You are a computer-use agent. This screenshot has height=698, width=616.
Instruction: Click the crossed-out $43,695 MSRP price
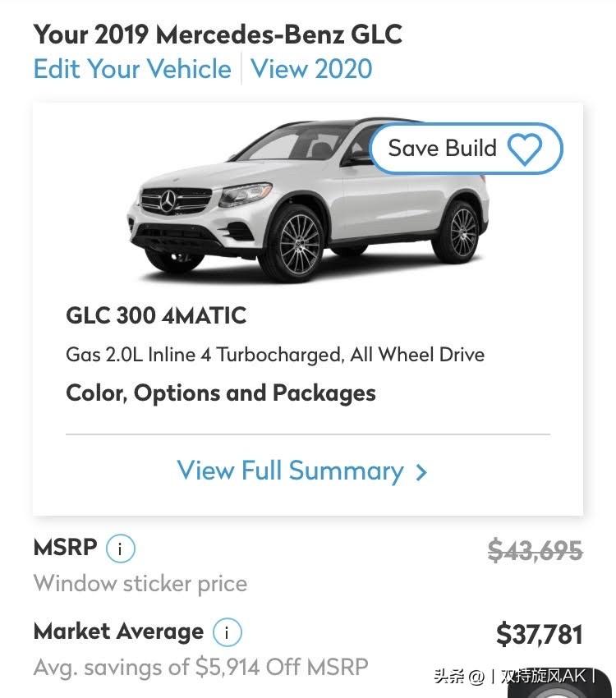(535, 550)
